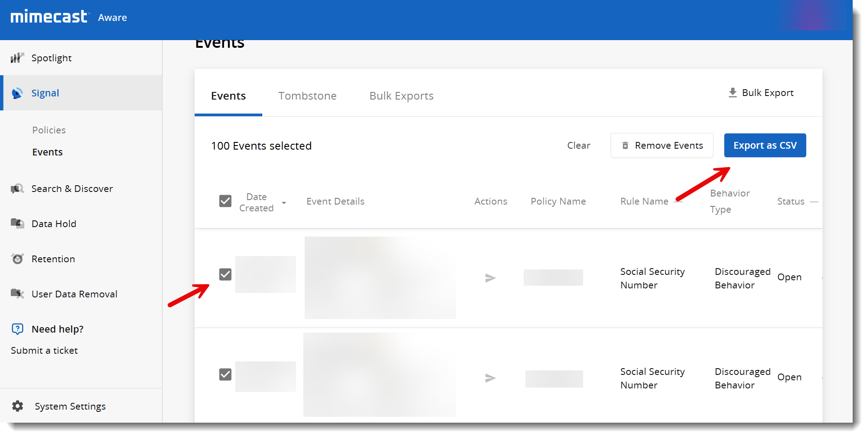Open the Status column filter
This screenshot has width=868, height=438.
pos(814,202)
